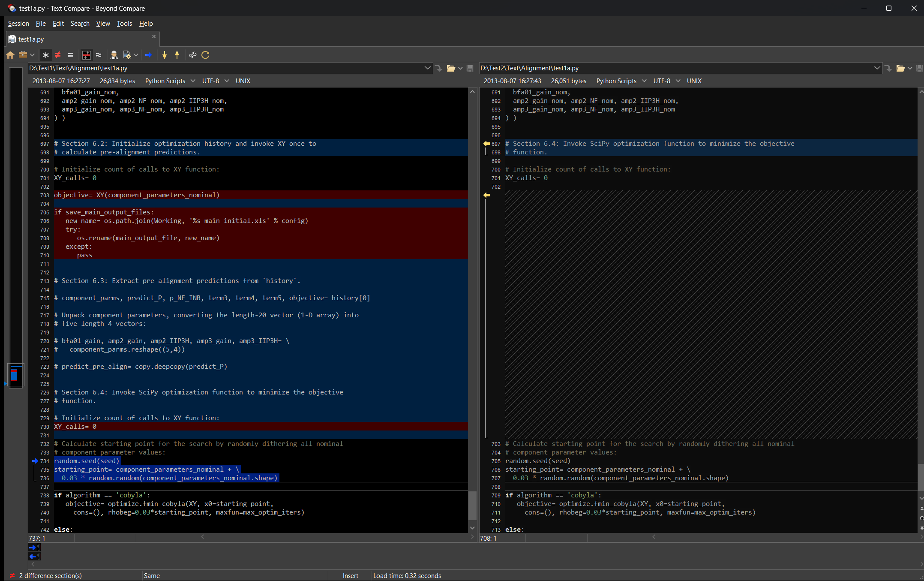Toggle Show Context around differences

(87, 55)
